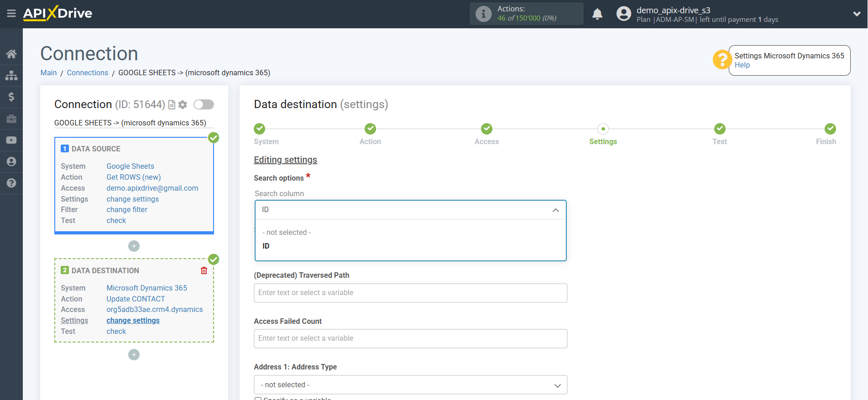The image size is (868, 400).
Task: Open the briefcase sidebar icon
Action: 11,119
